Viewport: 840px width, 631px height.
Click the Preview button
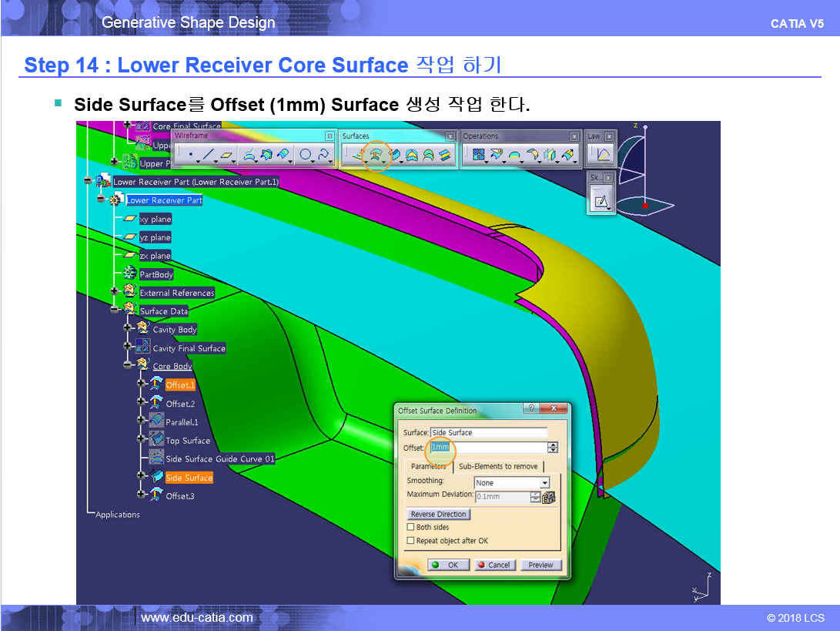coord(540,565)
